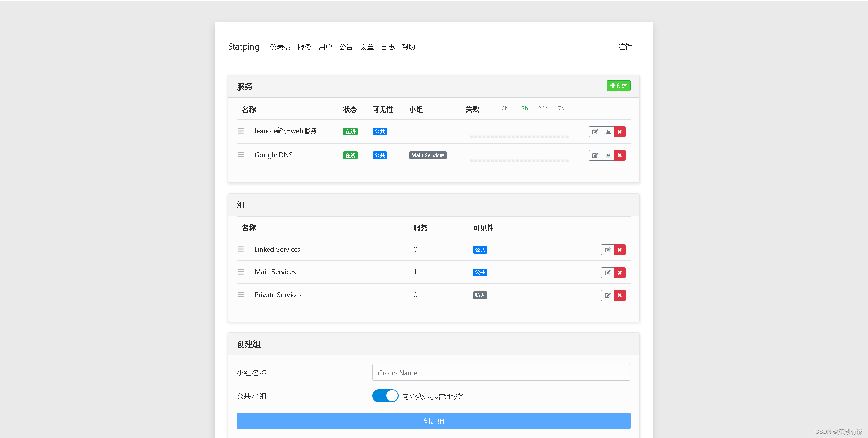Click failure timeline bar for Google DNS
The width and height of the screenshot is (868, 438).
pyautogui.click(x=519, y=161)
